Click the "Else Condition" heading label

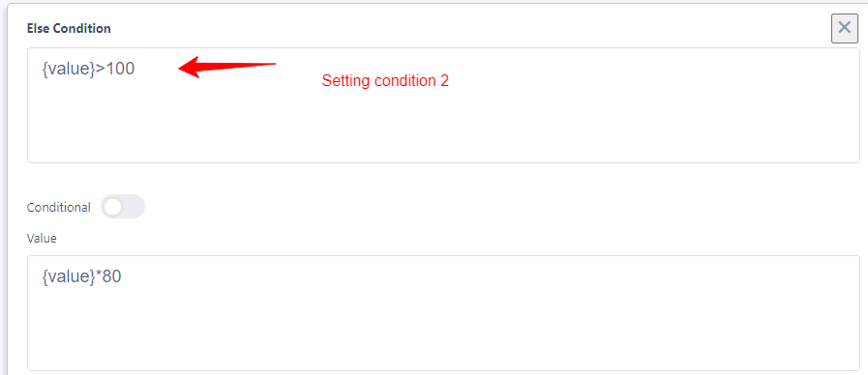click(x=69, y=29)
